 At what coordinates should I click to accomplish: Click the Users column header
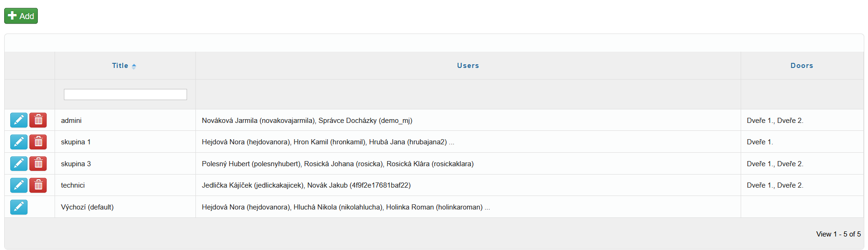point(468,66)
